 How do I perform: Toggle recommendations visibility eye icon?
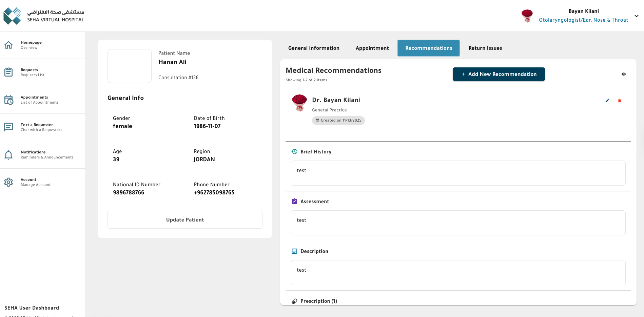tap(623, 74)
